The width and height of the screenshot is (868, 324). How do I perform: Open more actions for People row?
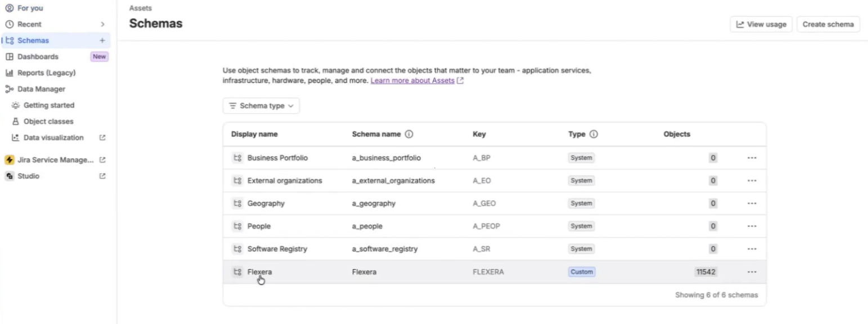pyautogui.click(x=752, y=226)
